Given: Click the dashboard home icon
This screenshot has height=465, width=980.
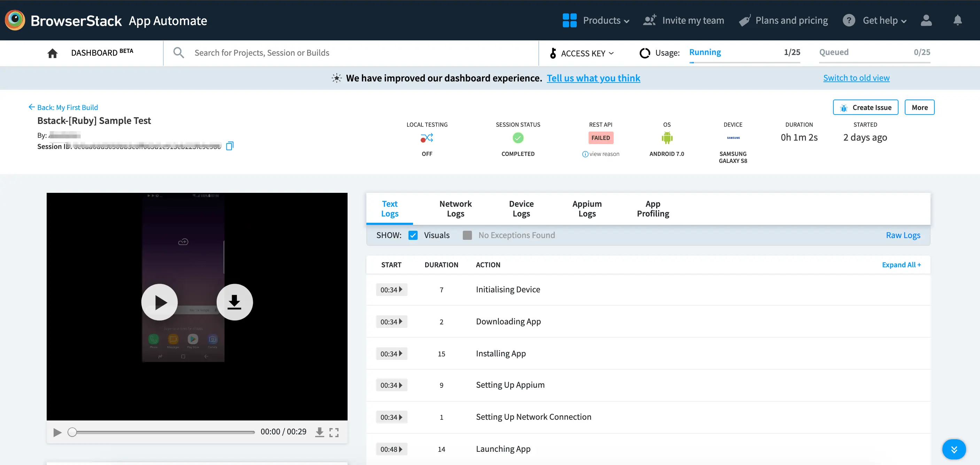Looking at the screenshot, I should [x=53, y=53].
